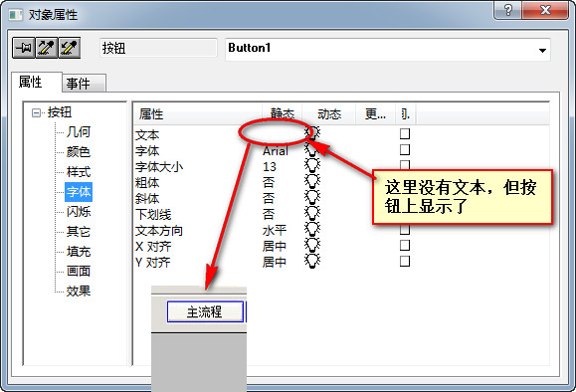Click the 居中 value in X 对齐 row
The height and width of the screenshot is (392, 576).
point(275,246)
